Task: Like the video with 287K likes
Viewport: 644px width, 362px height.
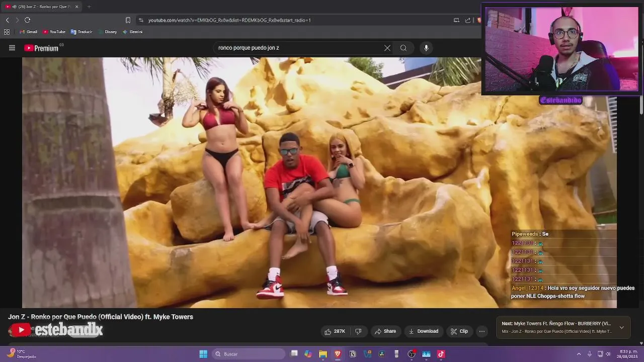Action: coord(335,331)
